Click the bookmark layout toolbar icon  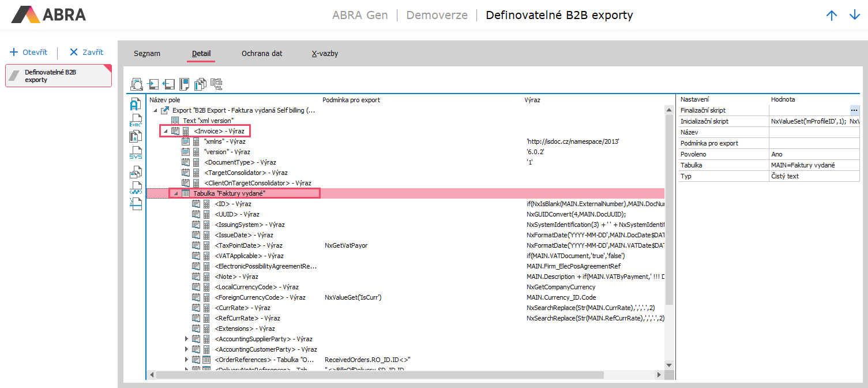click(184, 84)
